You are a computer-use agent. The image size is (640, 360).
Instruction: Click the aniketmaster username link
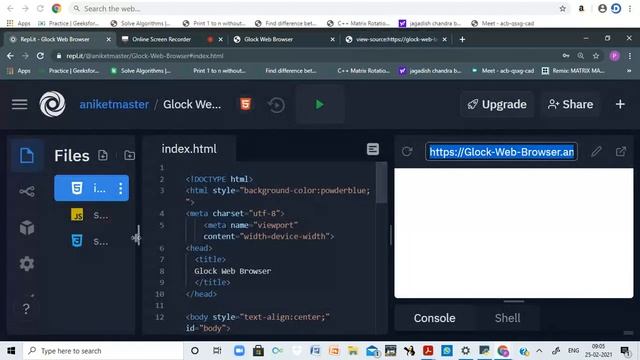click(x=114, y=104)
